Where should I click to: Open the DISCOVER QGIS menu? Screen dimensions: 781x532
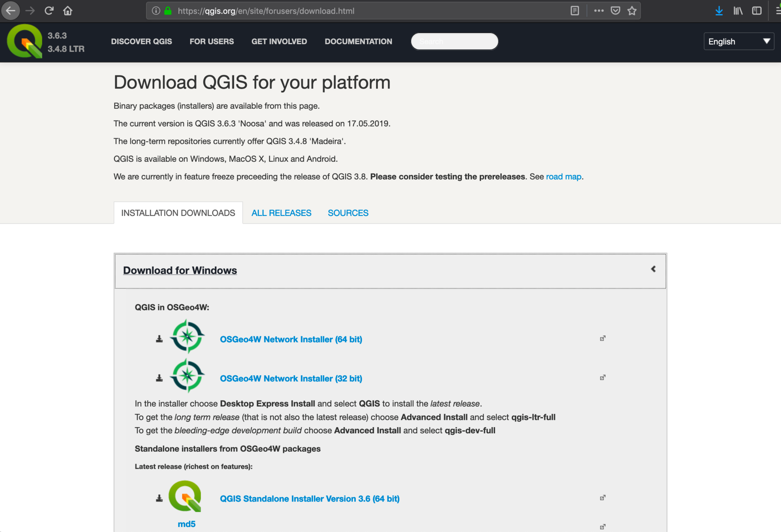click(x=141, y=41)
